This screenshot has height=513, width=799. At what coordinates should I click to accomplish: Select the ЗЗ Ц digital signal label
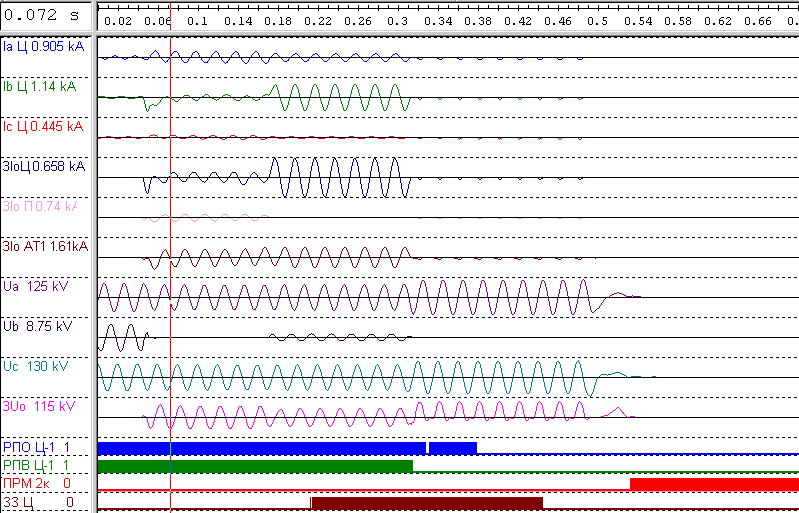(38, 502)
